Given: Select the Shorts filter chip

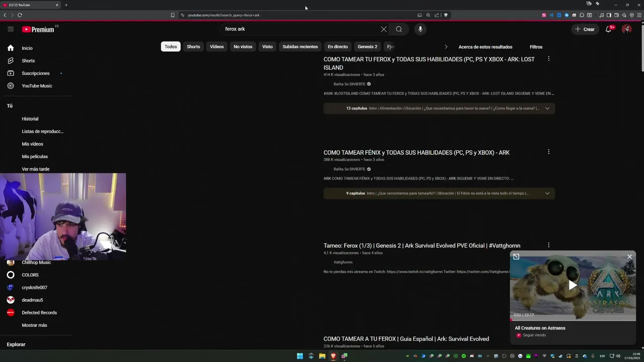Looking at the screenshot, I should click(193, 47).
